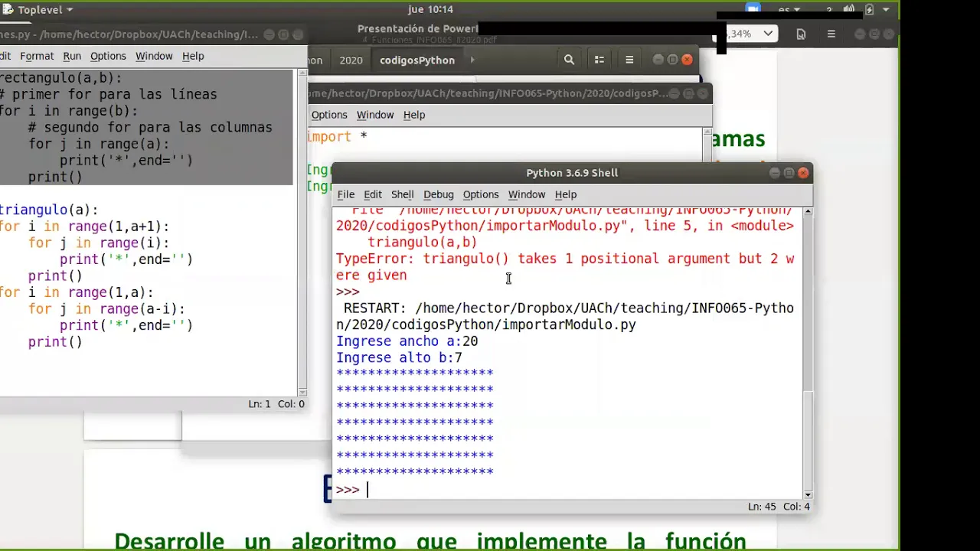Click the 'Presentación de PowerPoint' PDF window title
Screen dimensions: 980x551
(418, 29)
